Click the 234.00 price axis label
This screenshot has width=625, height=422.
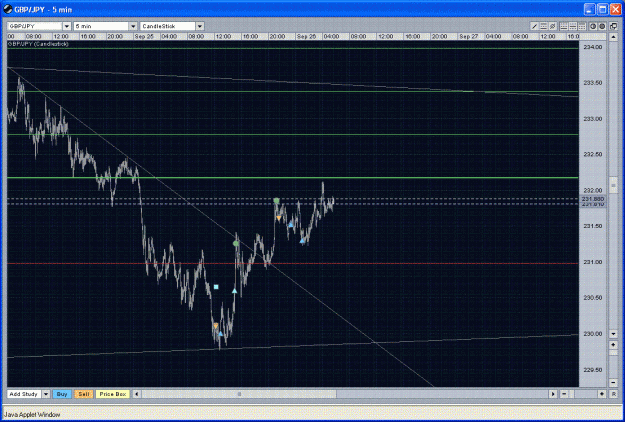[x=593, y=47]
